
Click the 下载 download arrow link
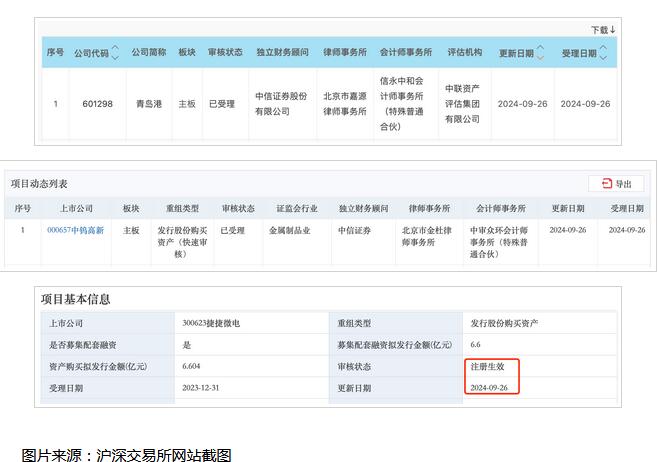602,30
